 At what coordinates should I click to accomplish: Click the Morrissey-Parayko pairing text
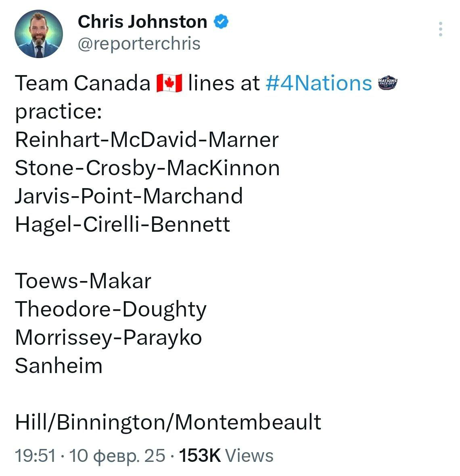[108, 338]
